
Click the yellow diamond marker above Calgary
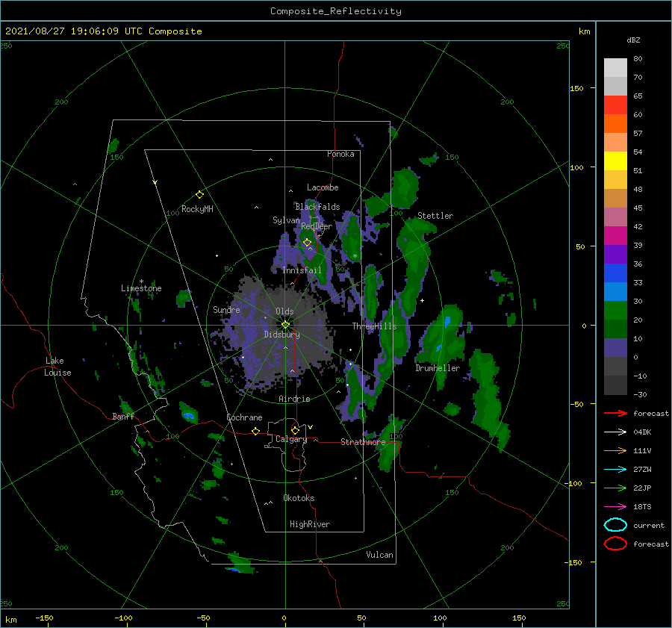(x=295, y=430)
